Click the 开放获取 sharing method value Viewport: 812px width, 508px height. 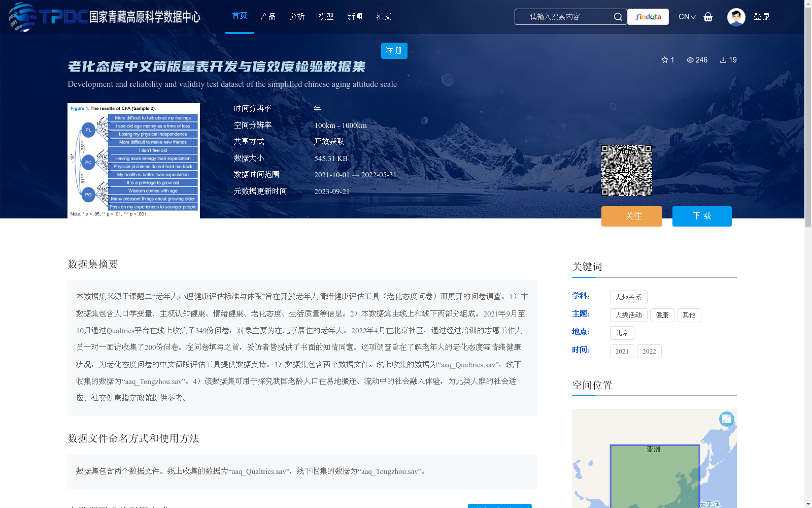[329, 142]
